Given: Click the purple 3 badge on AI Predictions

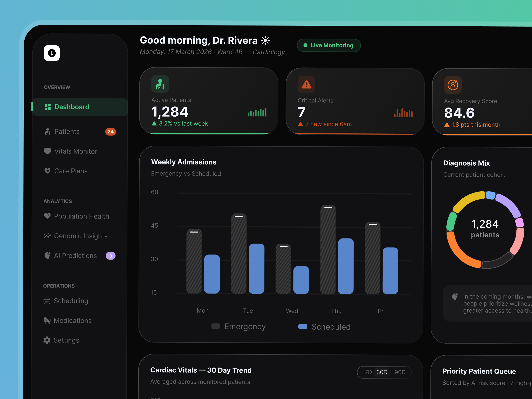Looking at the screenshot, I should click(111, 256).
